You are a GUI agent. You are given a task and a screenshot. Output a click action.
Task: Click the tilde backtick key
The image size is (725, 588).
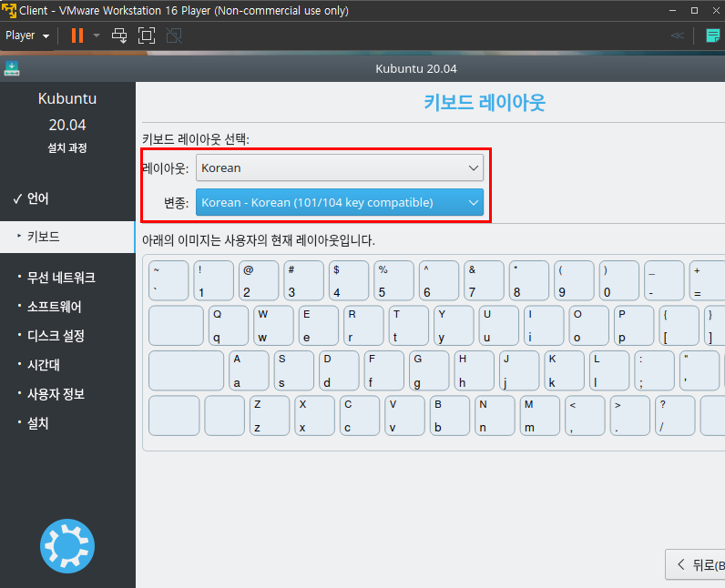[x=168, y=280]
